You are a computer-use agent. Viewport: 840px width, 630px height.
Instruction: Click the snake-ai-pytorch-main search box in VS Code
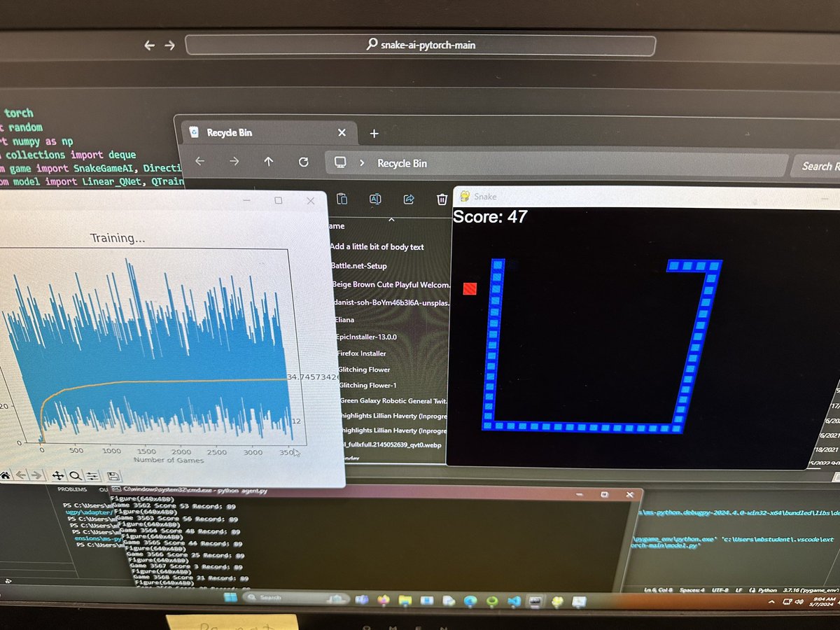click(x=420, y=45)
